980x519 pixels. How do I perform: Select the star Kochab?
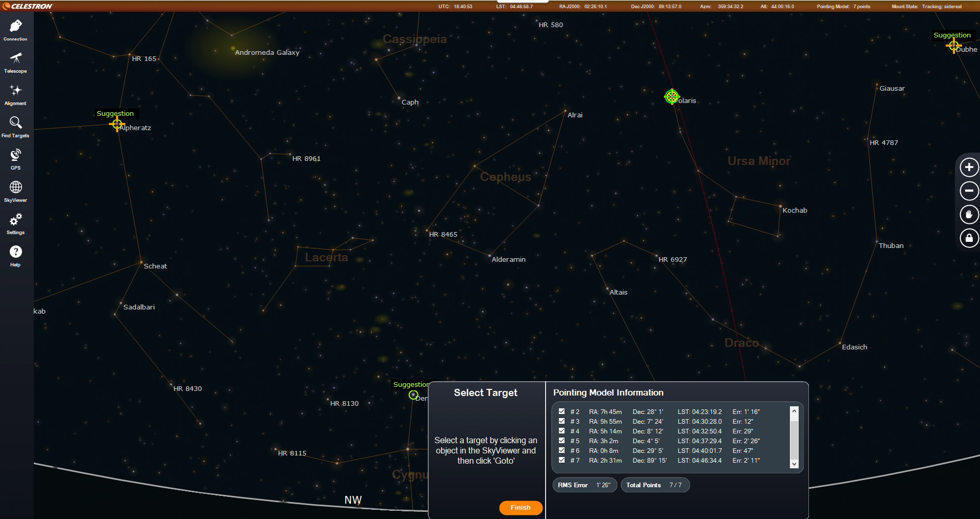[795, 210]
